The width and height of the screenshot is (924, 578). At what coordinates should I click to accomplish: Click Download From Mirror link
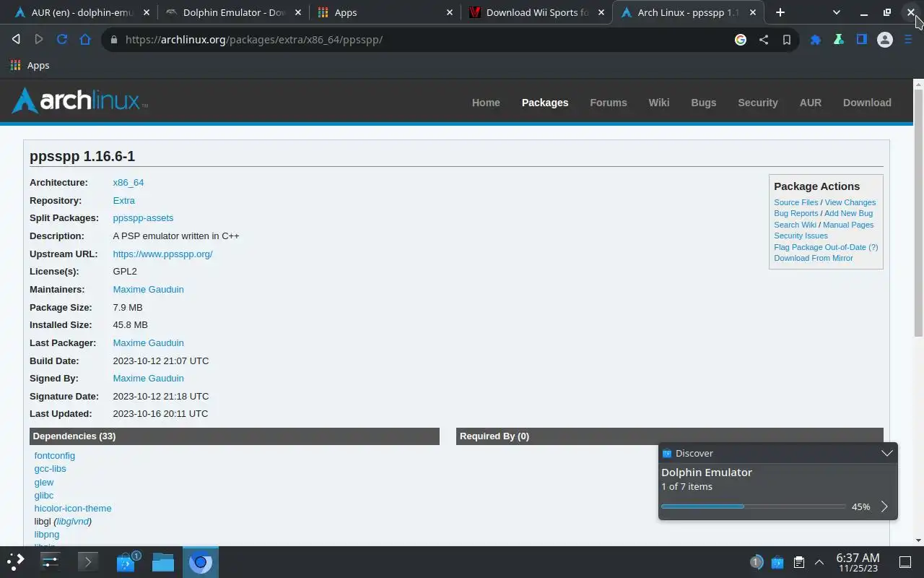pyautogui.click(x=814, y=258)
